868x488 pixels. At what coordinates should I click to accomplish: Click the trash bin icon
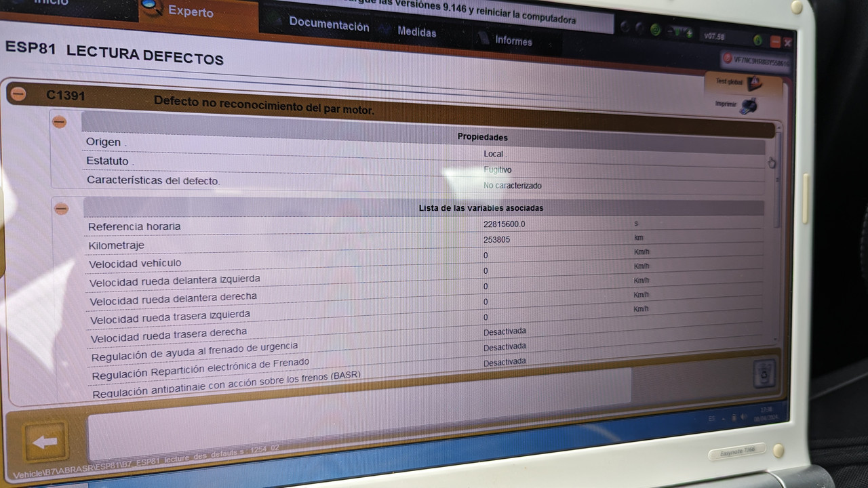click(764, 373)
